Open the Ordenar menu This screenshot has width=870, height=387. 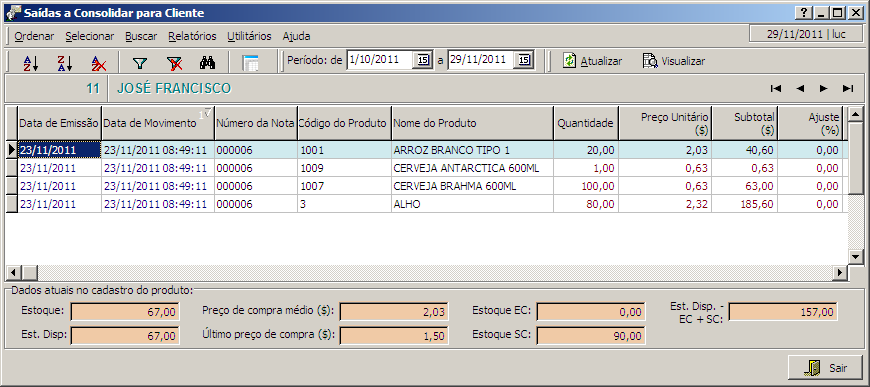tap(34, 36)
